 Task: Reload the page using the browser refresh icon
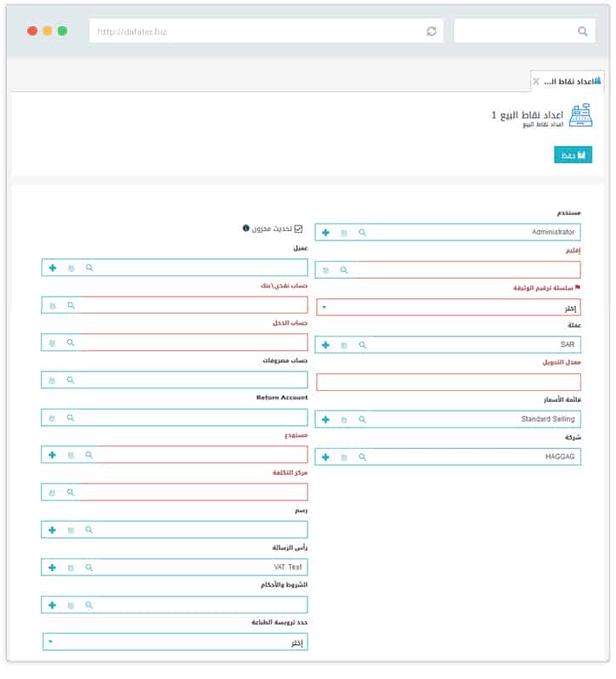[x=432, y=31]
